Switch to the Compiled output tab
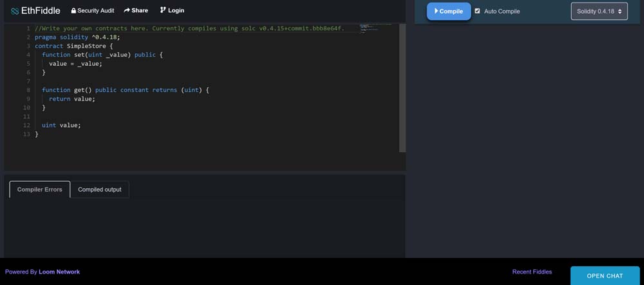This screenshot has height=285, width=644. coord(100,190)
